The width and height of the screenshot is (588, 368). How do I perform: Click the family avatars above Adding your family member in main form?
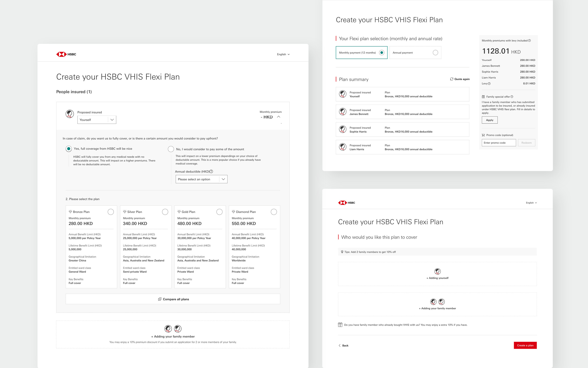pos(173,329)
